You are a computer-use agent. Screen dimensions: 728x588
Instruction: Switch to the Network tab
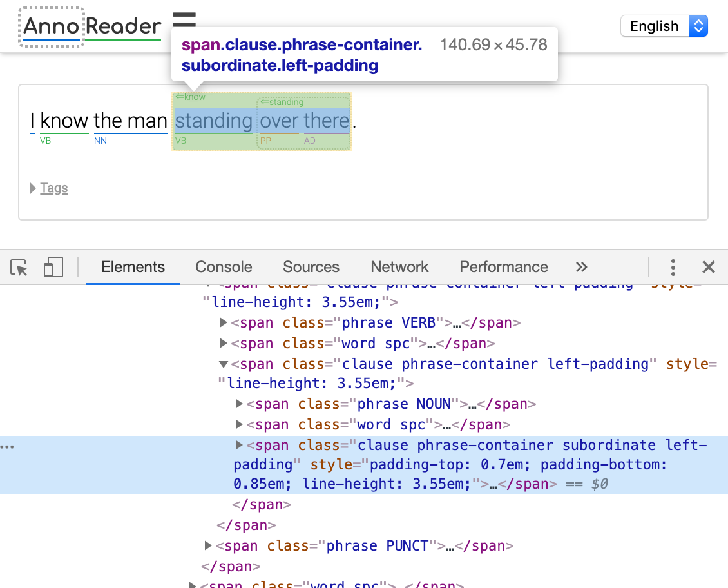click(399, 268)
